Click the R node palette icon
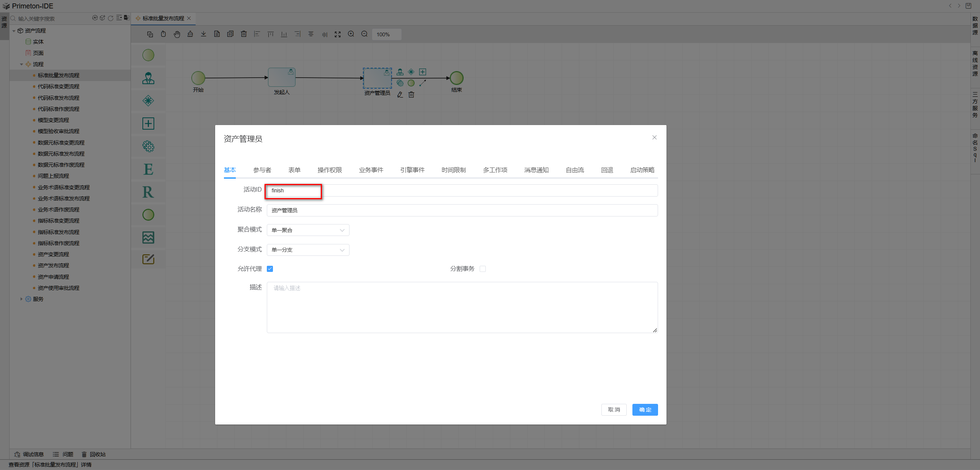Screen dimensions: 980x470 148,192
